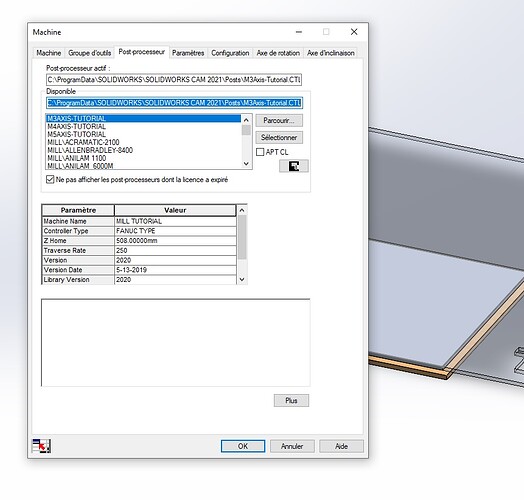This screenshot has width=524, height=500.
Task: Click the Sélectionner button
Action: (x=279, y=137)
